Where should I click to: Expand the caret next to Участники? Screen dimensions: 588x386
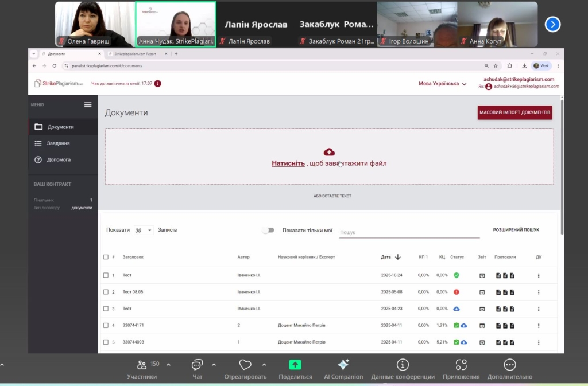168,364
